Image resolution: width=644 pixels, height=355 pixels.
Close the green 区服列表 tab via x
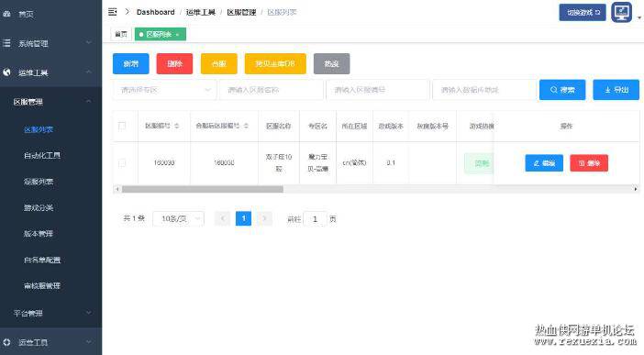(x=177, y=35)
